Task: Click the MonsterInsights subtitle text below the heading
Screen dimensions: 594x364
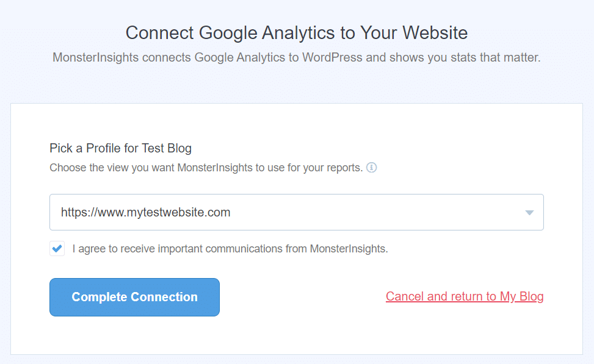Action: click(297, 59)
